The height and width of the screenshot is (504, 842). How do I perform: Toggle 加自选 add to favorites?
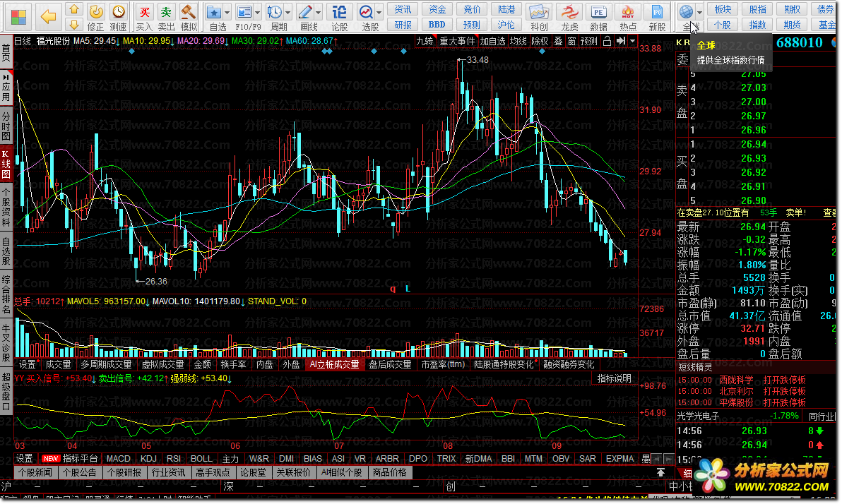[x=492, y=42]
